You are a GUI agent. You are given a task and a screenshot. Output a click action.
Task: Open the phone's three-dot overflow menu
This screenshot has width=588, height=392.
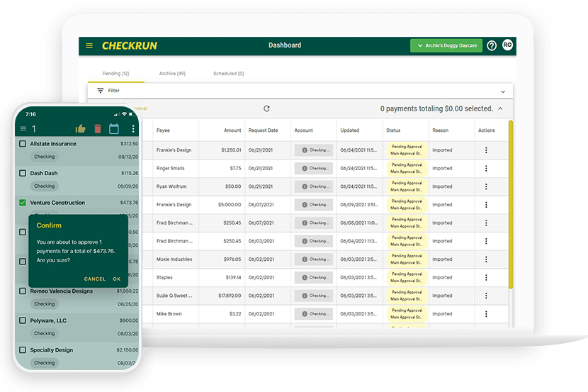pyautogui.click(x=133, y=129)
